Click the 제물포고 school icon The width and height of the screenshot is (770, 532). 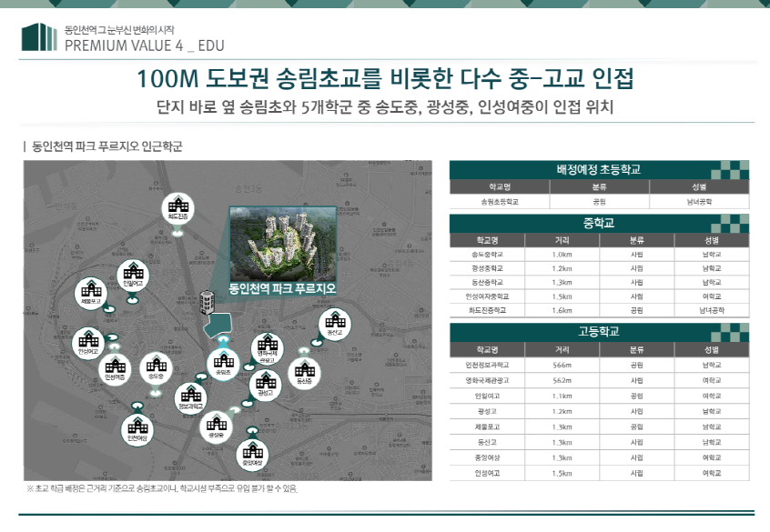pos(91,291)
